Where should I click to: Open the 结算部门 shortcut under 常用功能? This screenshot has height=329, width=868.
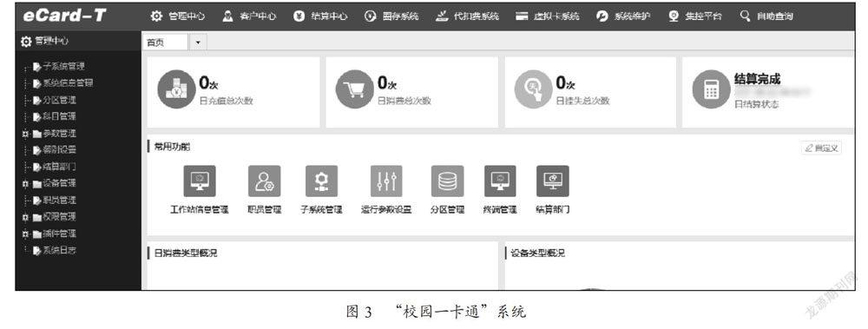tap(552, 181)
